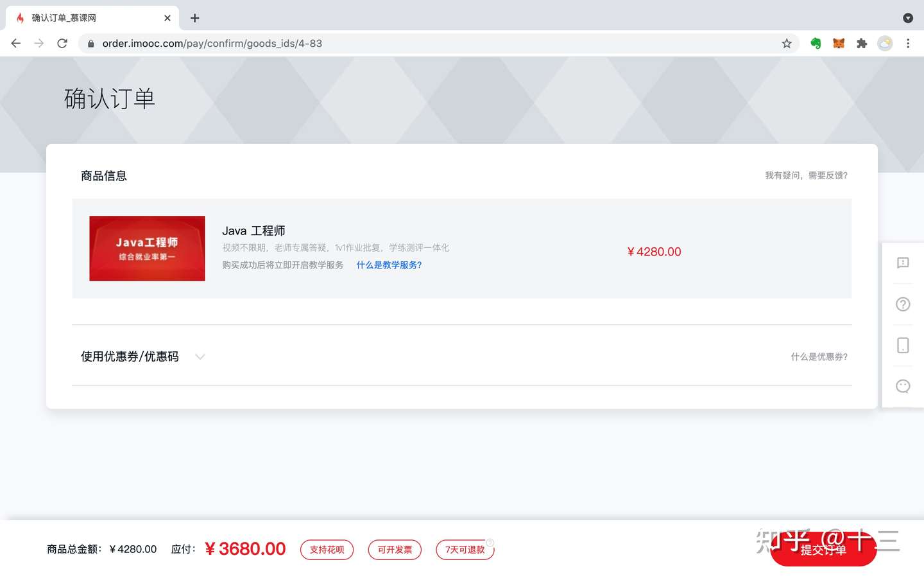924x578 pixels.
Task: Bookmark this page with the star
Action: pos(787,43)
